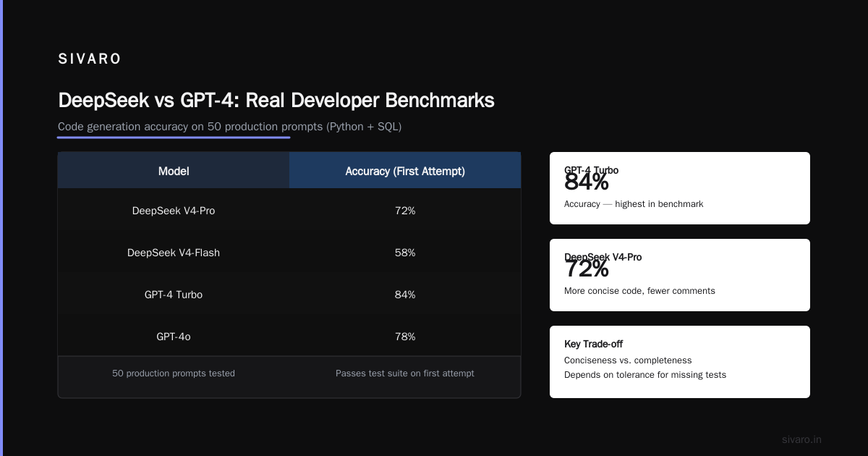Click the large 84% figure in card

[587, 182]
